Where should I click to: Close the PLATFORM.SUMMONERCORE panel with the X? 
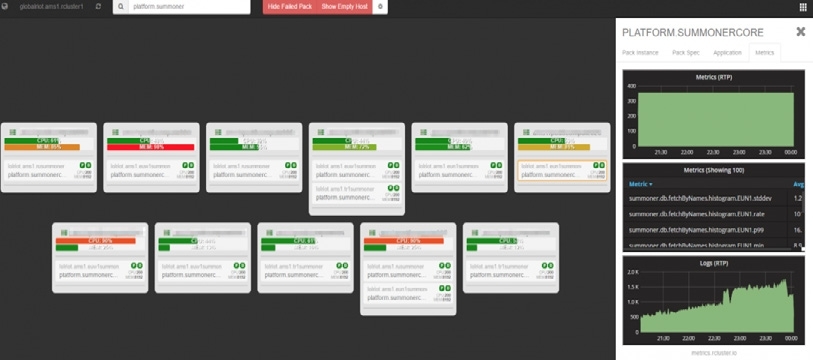coord(801,32)
